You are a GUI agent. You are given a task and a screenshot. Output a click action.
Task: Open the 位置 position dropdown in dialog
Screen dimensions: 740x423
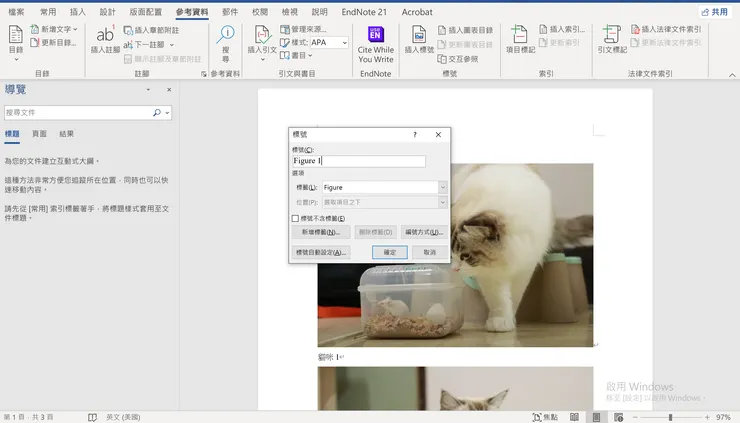442,202
